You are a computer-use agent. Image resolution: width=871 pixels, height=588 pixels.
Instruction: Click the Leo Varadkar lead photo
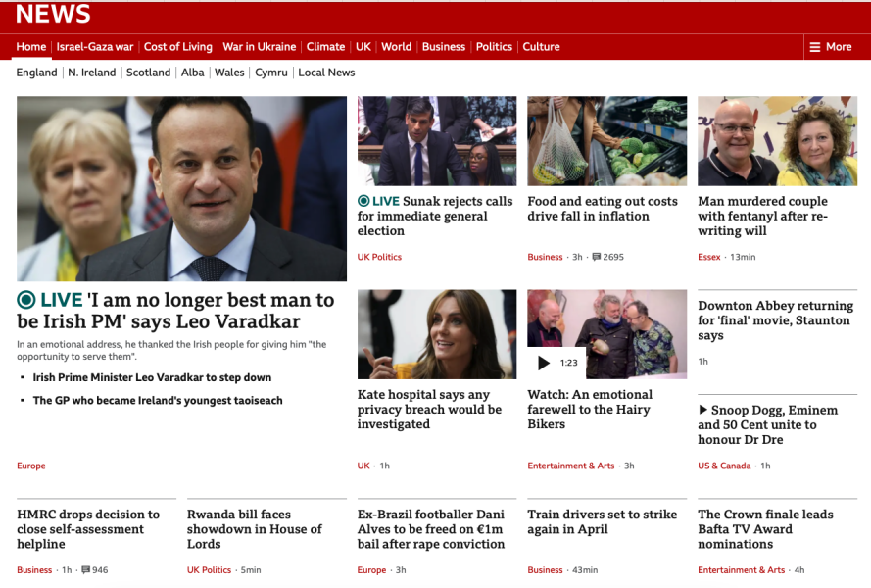click(181, 189)
